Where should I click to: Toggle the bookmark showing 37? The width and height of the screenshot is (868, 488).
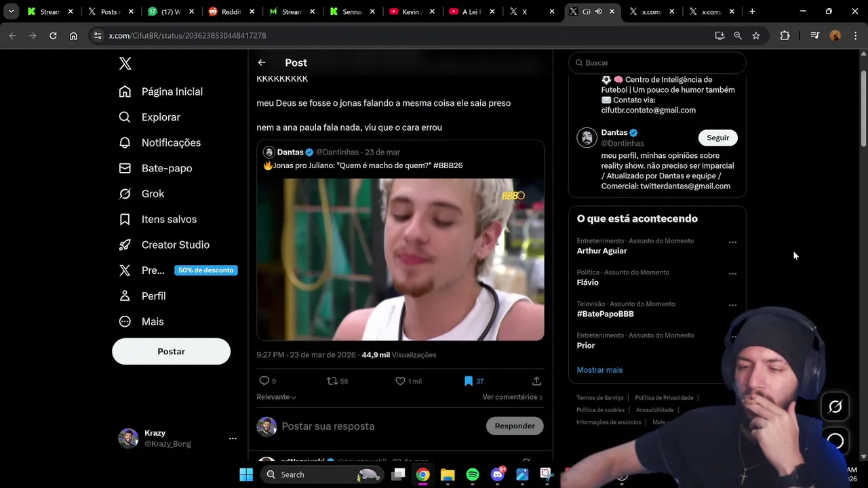click(x=468, y=381)
